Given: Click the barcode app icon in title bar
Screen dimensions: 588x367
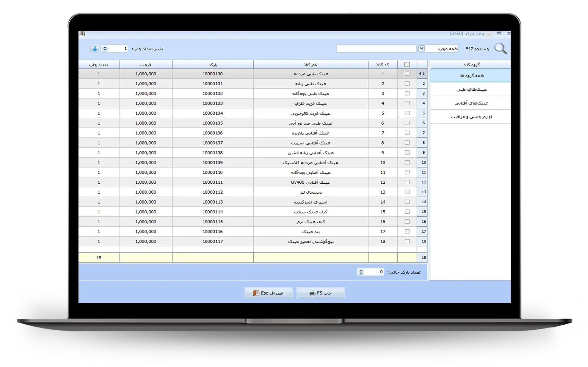Looking at the screenshot, I should coord(82,34).
